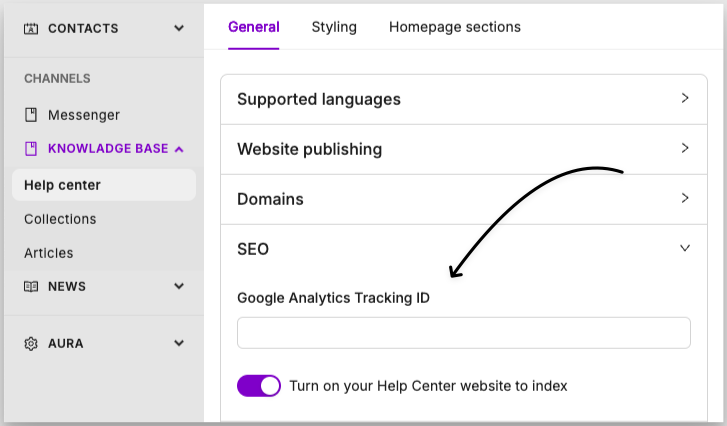Toggle Help Center website indexing switch
The image size is (727, 426).
coord(259,386)
